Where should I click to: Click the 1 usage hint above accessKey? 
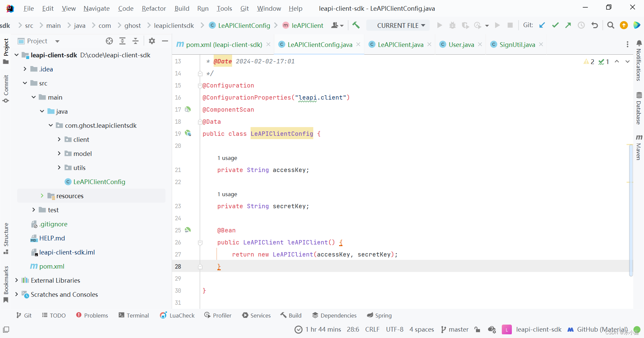[x=227, y=158]
